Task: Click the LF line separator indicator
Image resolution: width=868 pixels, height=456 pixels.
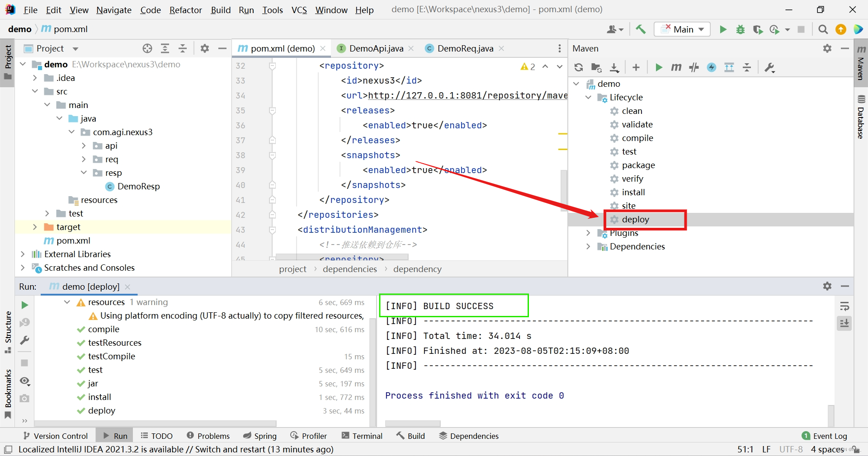Action: tap(766, 449)
